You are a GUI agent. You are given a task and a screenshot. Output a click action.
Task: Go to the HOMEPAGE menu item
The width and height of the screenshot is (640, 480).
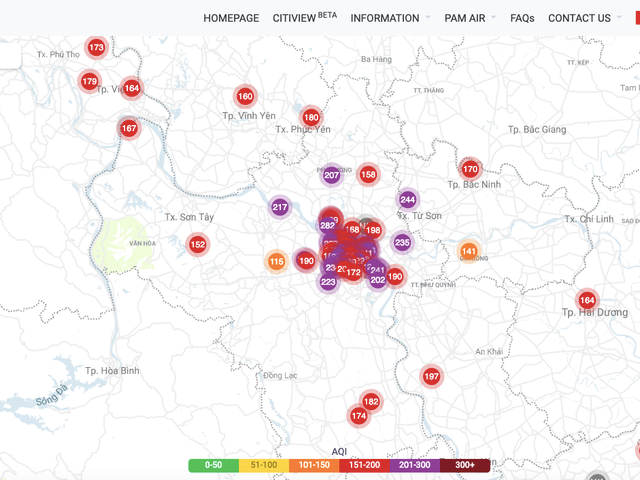(231, 18)
